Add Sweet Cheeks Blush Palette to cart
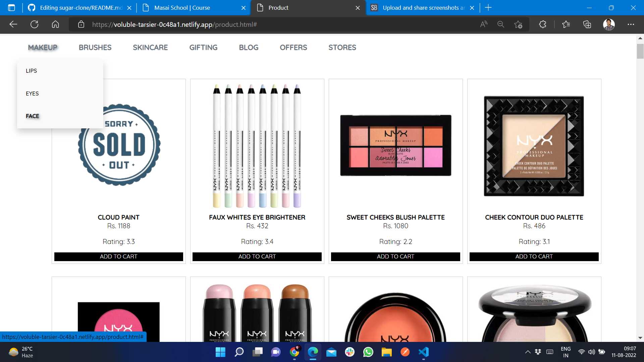Viewport: 644px width, 362px height. coord(395,256)
